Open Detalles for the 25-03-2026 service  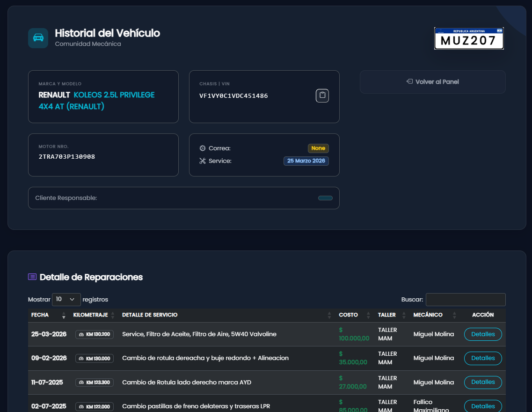point(483,334)
